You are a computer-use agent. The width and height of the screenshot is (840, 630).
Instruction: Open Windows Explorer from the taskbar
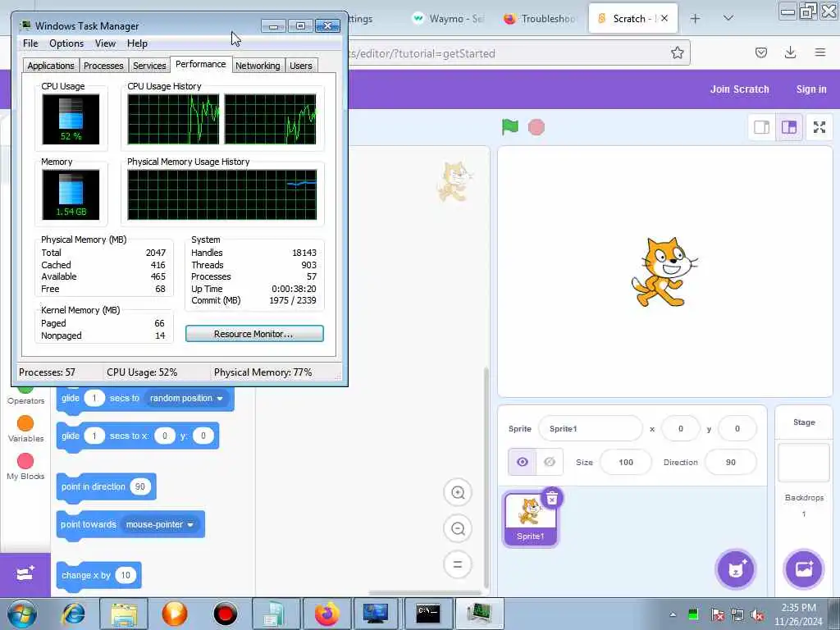point(125,614)
